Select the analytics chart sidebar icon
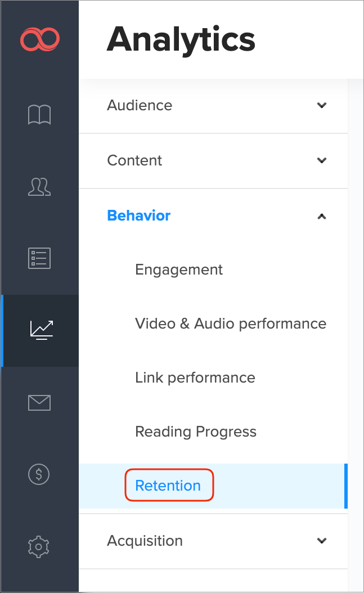Image resolution: width=364 pixels, height=593 pixels. (41, 330)
